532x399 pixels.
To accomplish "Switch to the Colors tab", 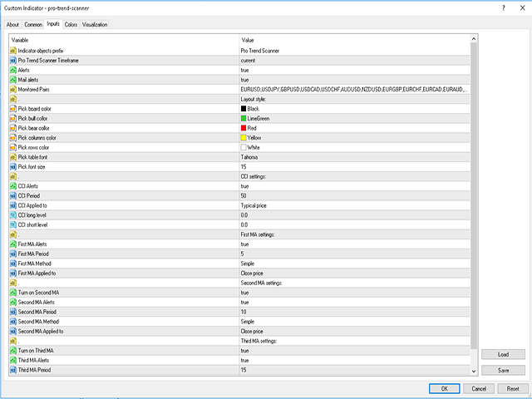I will [x=71, y=25].
